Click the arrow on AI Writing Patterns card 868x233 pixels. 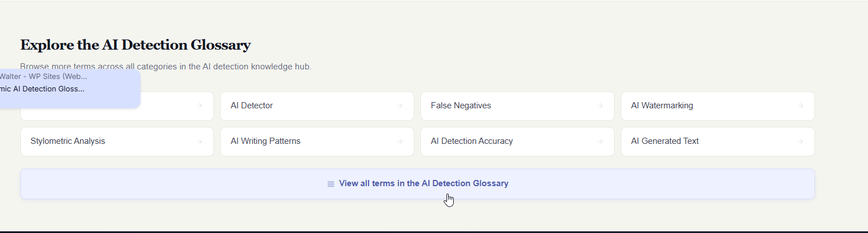tap(400, 142)
